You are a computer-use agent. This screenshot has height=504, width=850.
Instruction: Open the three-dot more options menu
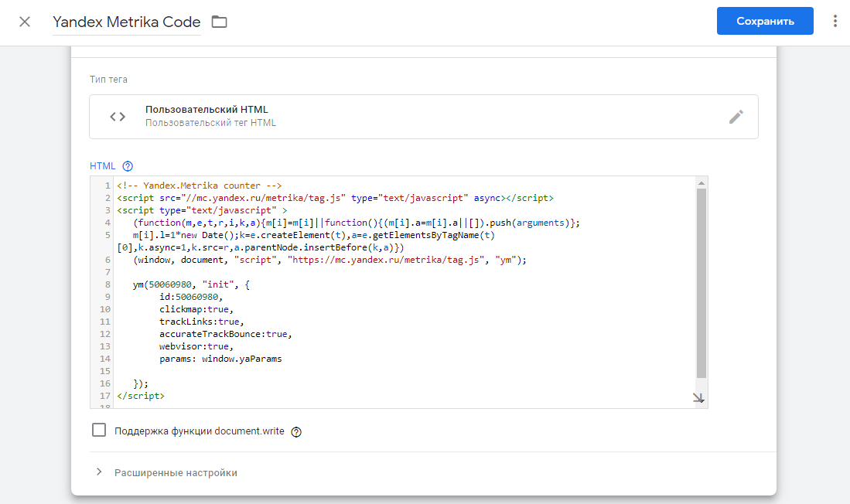point(835,22)
